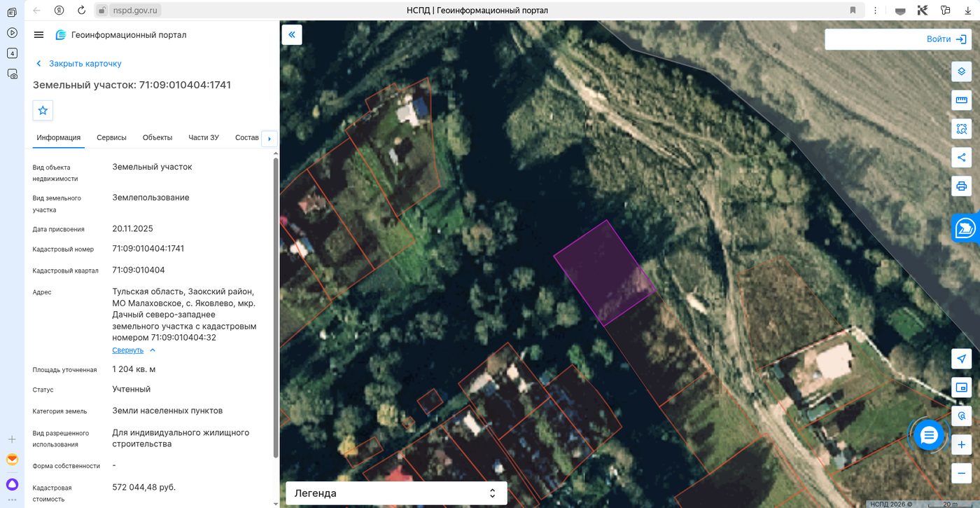This screenshot has height=508, width=980.
Task: Toggle the overview mini-map
Action: (x=961, y=387)
